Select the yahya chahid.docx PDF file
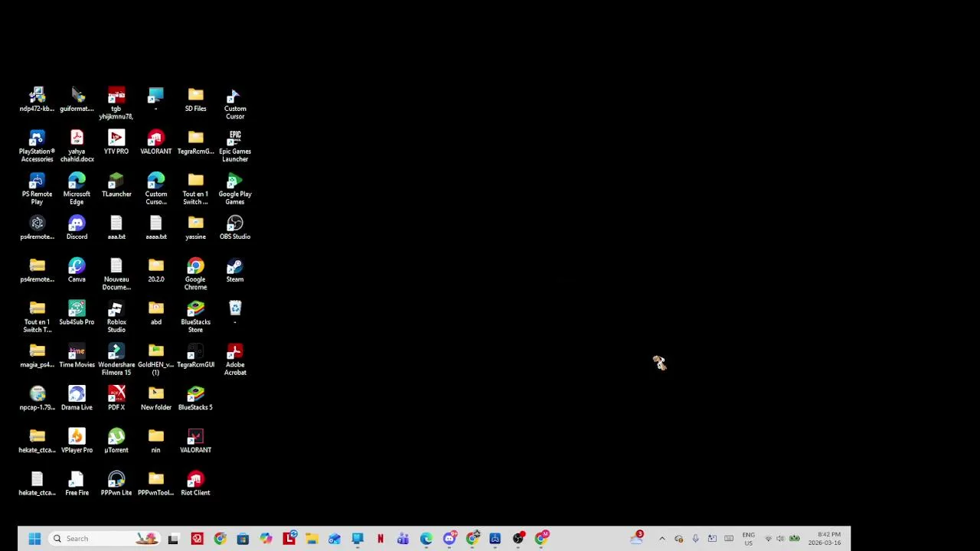The image size is (980, 551). point(77,146)
